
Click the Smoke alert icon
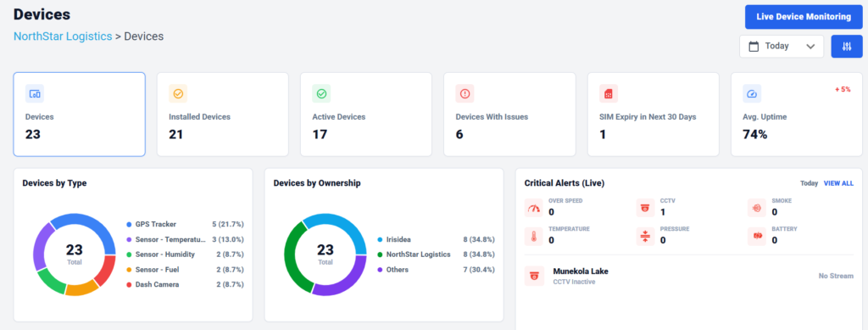[757, 208]
